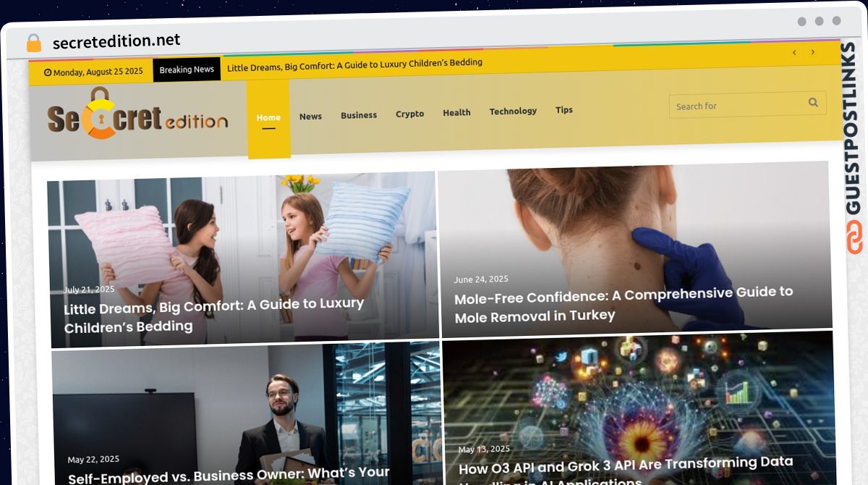Click the clock icon next to the date
This screenshot has height=485, width=868.
[x=48, y=72]
